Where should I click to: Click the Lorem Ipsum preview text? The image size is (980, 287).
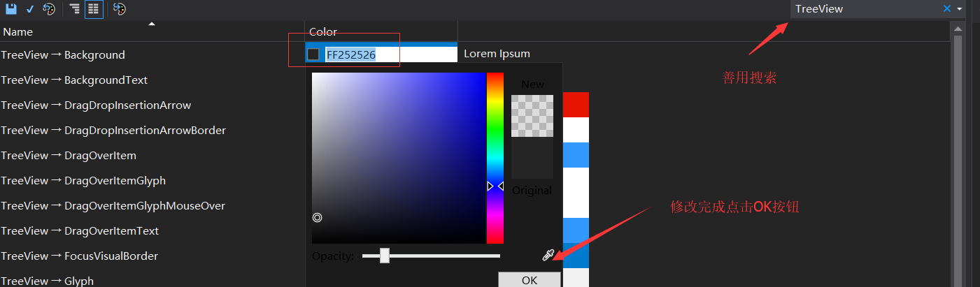click(497, 54)
